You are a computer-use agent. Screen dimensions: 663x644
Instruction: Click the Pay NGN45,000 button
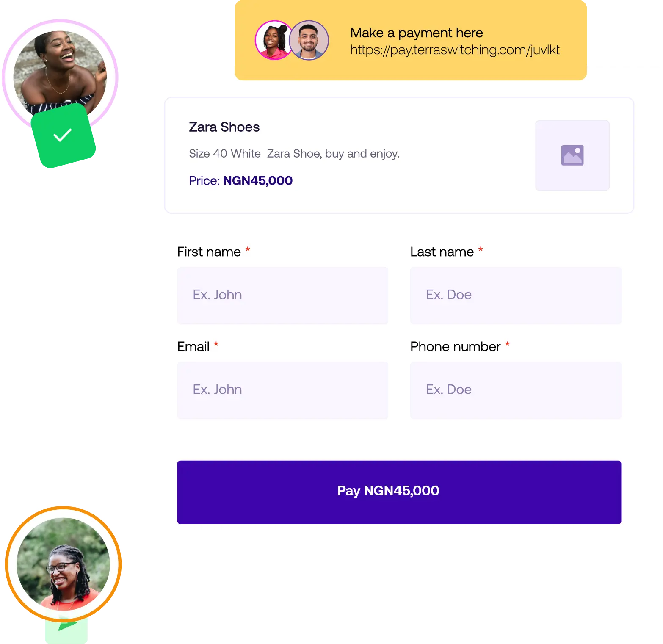click(399, 492)
